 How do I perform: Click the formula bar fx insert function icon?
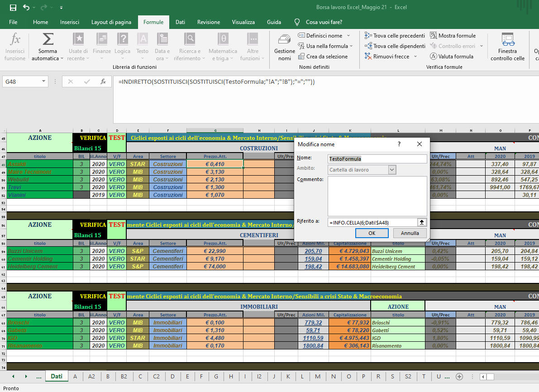point(103,81)
